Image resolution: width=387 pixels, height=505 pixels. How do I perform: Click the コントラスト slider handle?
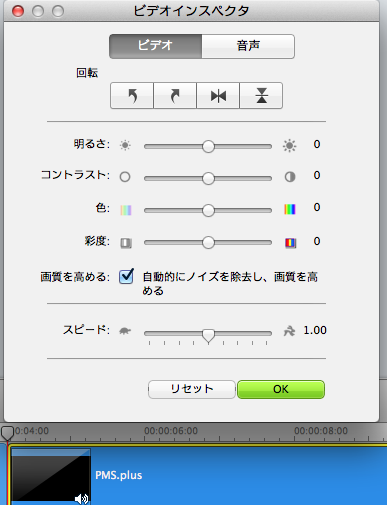click(208, 178)
